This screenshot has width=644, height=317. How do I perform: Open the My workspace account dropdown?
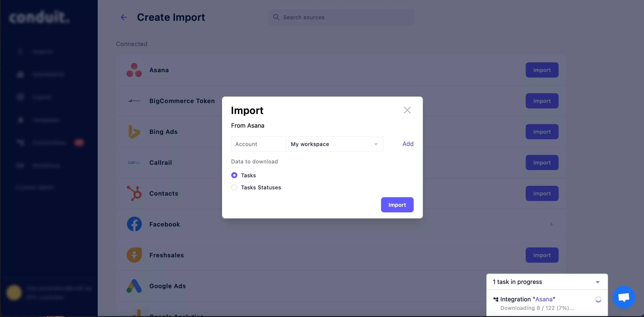point(334,144)
